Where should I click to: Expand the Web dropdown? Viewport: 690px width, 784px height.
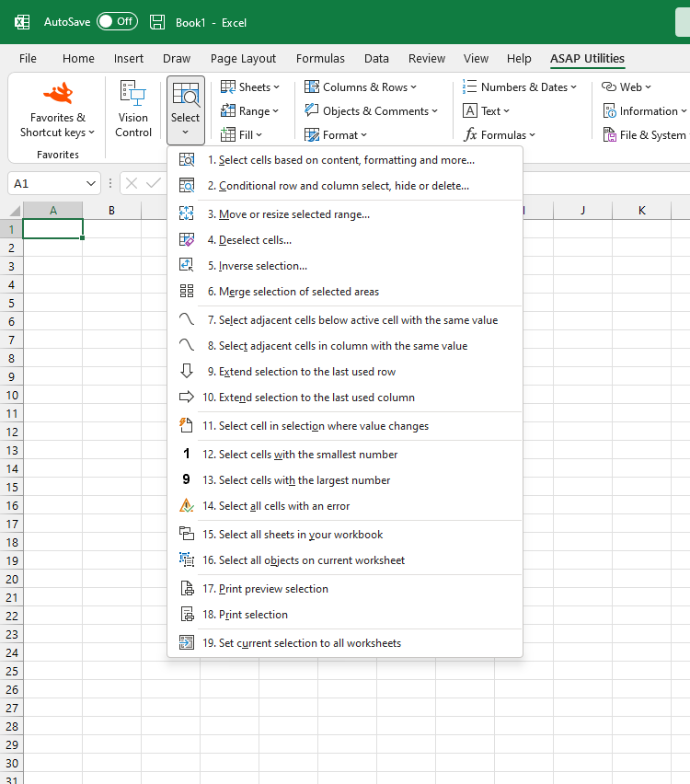pyautogui.click(x=627, y=87)
